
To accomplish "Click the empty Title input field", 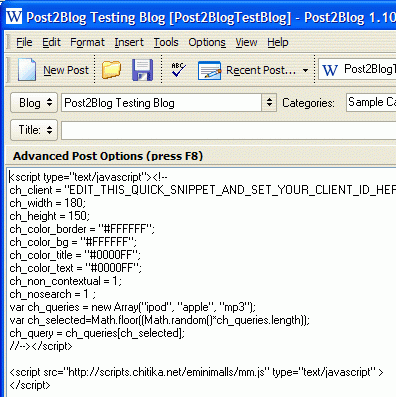I will coord(228,130).
